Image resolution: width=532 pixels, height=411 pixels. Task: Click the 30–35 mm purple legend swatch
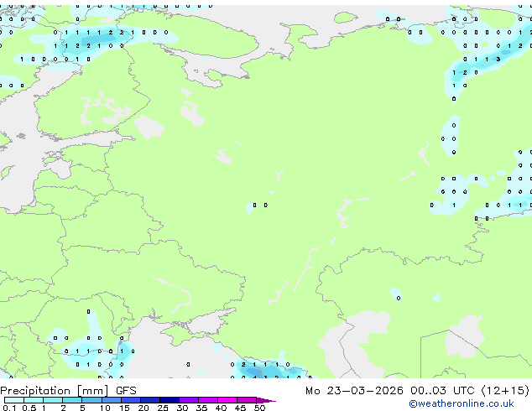coord(189,400)
